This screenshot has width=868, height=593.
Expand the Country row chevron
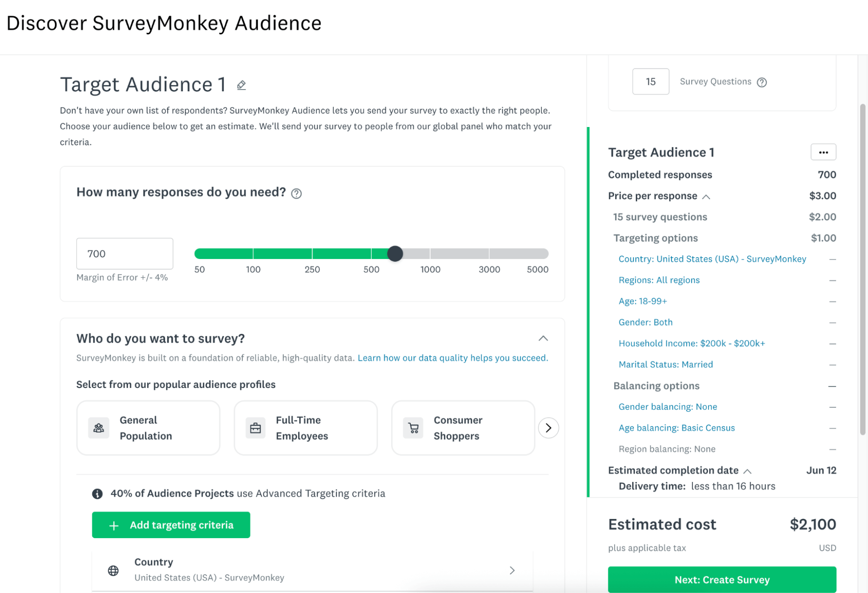coord(512,571)
